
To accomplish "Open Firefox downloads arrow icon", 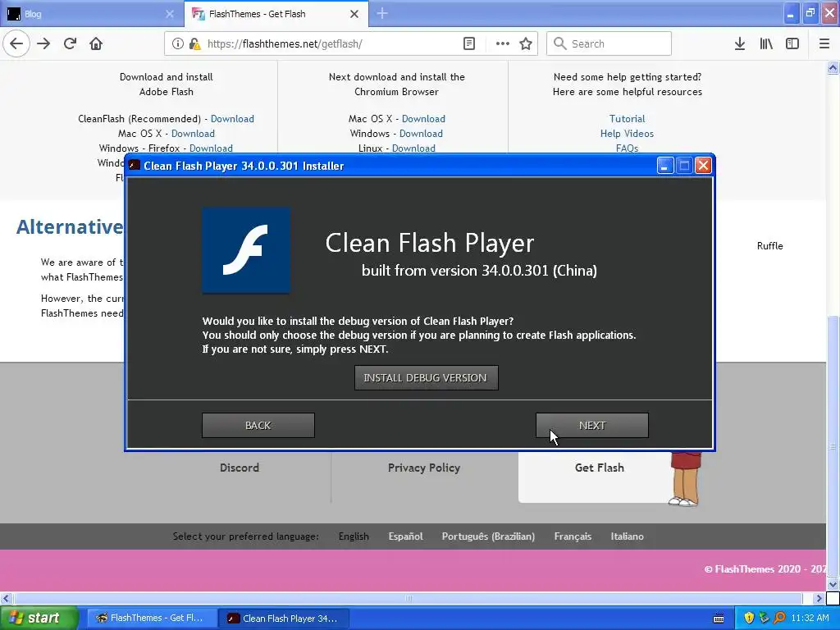I will 739,43.
